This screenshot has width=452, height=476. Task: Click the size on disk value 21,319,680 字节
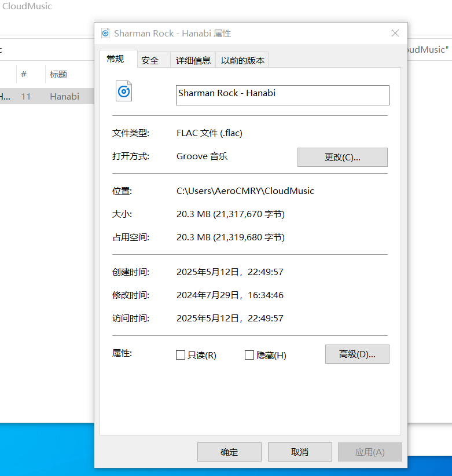[230, 237]
